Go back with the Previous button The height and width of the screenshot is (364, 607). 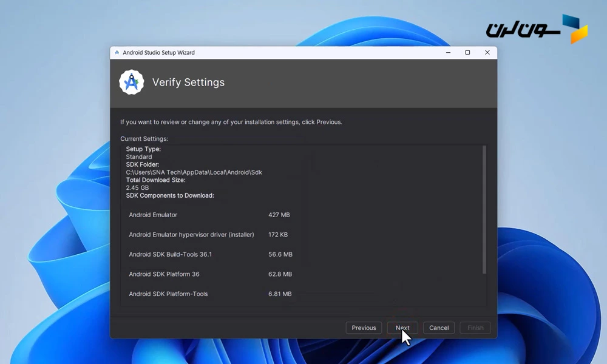tap(364, 328)
